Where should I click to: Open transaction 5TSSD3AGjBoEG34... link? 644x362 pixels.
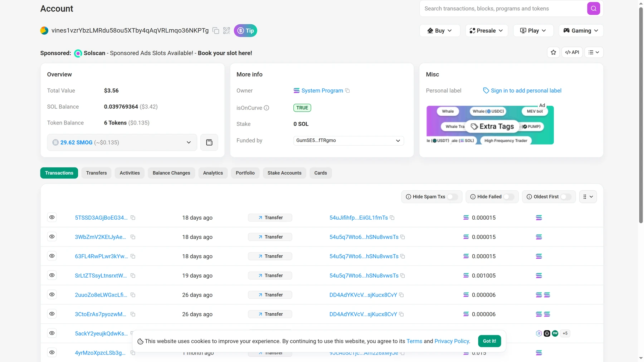(x=101, y=218)
